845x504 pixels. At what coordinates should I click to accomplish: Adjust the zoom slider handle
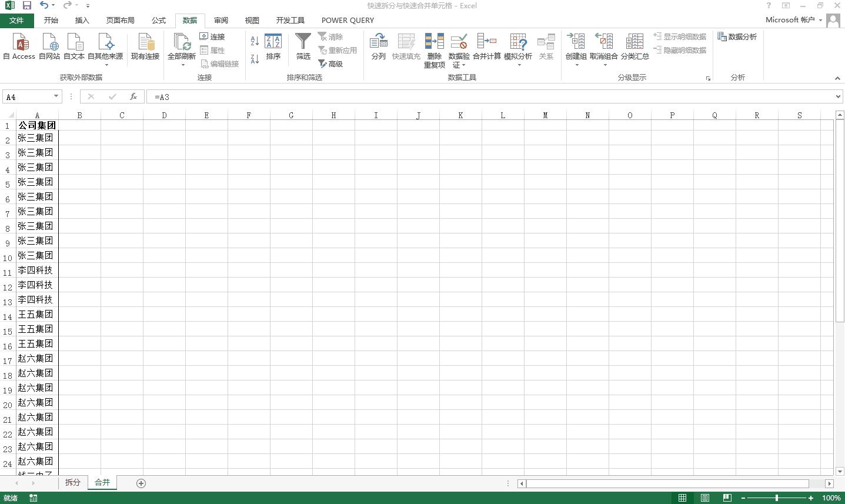coord(777,498)
